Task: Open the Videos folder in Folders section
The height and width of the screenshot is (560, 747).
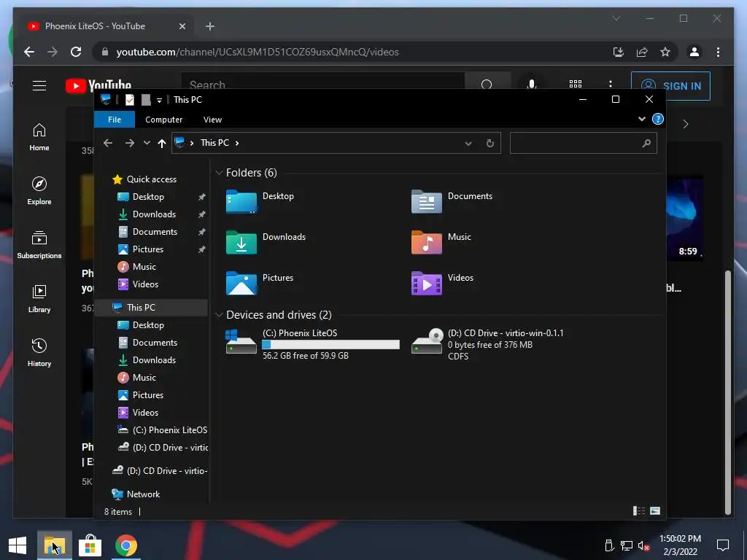Action: pyautogui.click(x=426, y=284)
